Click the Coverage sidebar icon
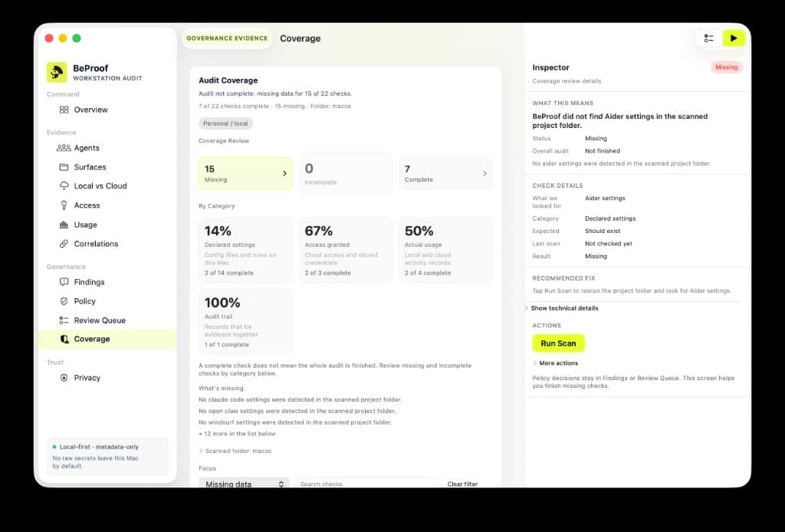Image resolution: width=785 pixels, height=532 pixels. pos(64,339)
